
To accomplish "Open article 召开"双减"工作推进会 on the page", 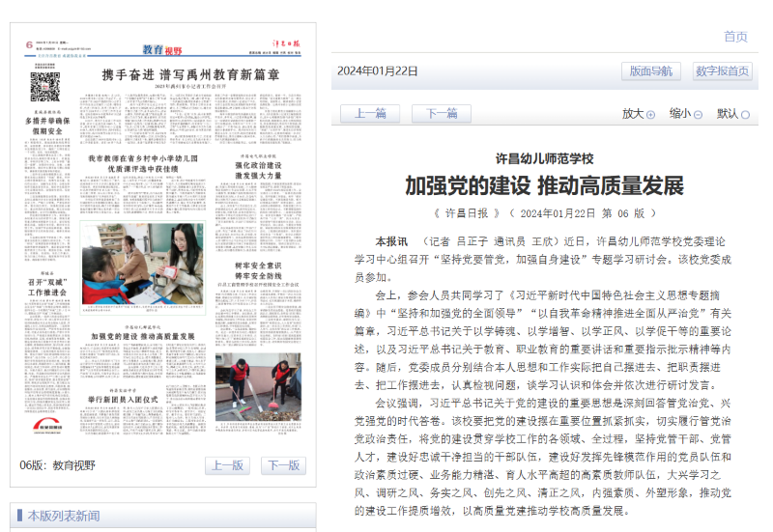I will (x=44, y=290).
